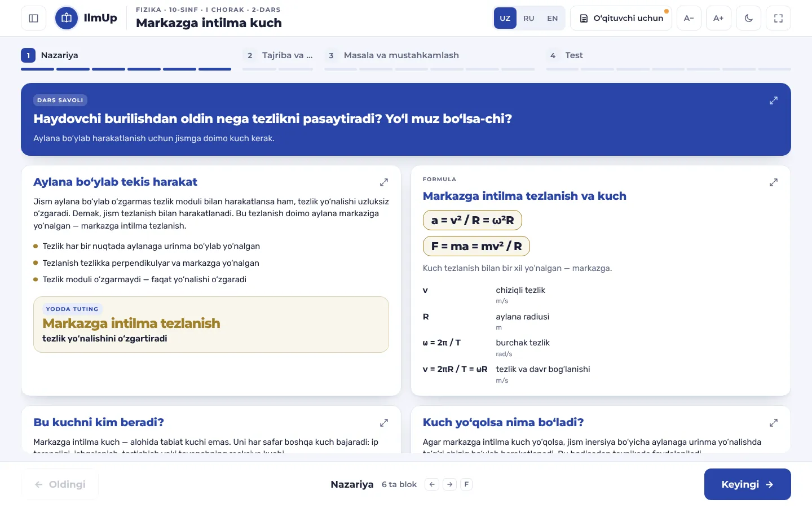Increase font size with A+ button
This screenshot has width=812, height=508.
(718, 18)
